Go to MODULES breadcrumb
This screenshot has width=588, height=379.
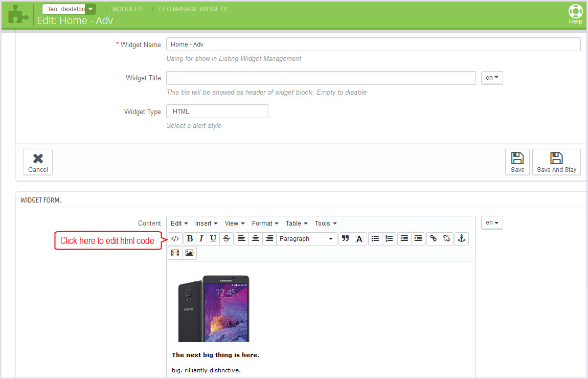coord(127,9)
